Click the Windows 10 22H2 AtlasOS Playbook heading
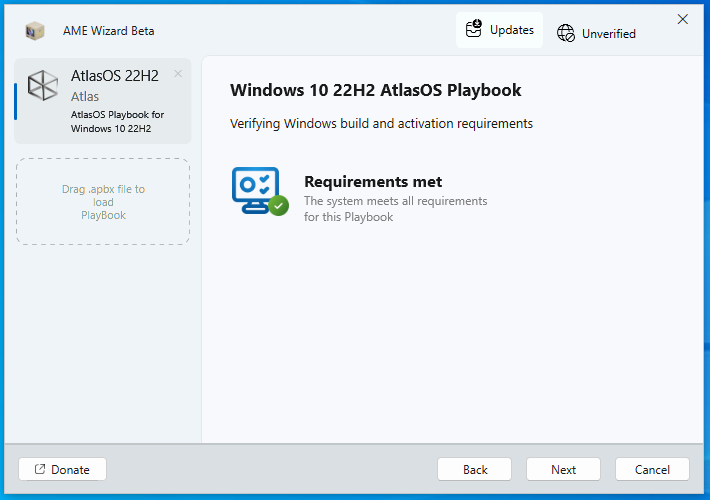The height and width of the screenshot is (500, 710). (x=376, y=90)
